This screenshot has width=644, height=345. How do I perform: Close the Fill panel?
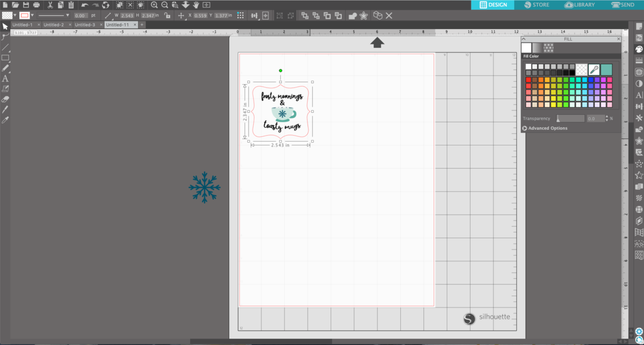(618, 39)
